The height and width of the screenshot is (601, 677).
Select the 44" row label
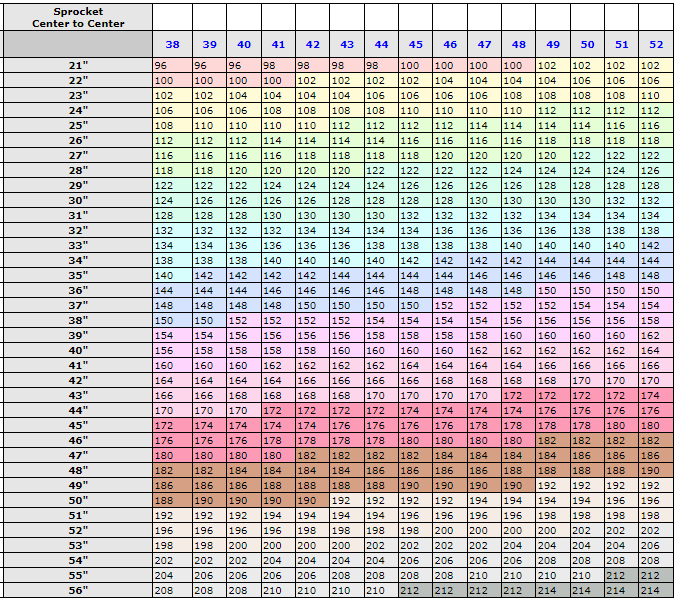[78, 411]
